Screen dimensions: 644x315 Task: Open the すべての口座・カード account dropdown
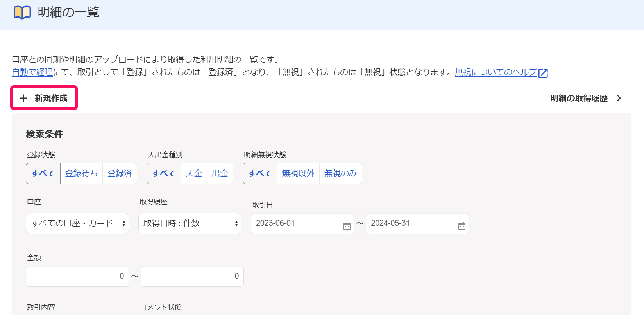point(77,223)
